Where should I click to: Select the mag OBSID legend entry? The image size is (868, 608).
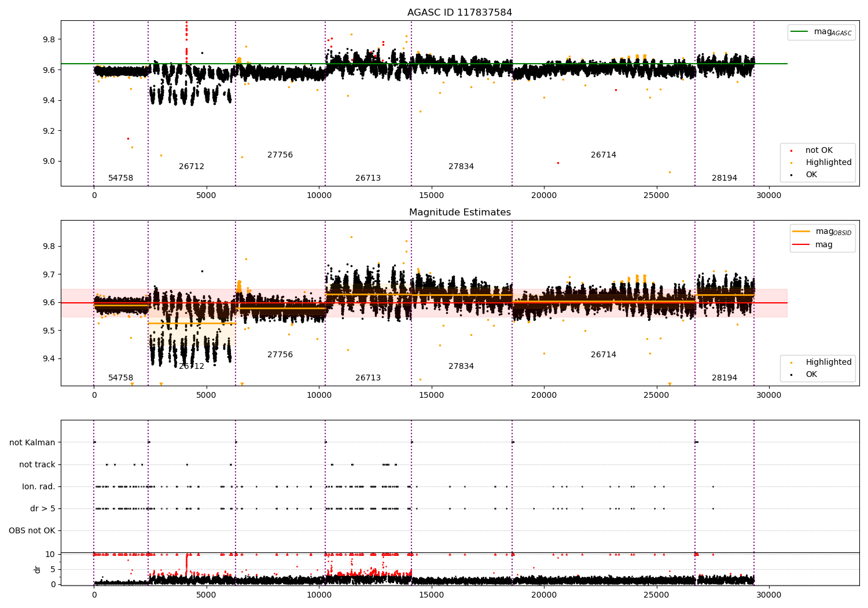(x=821, y=232)
